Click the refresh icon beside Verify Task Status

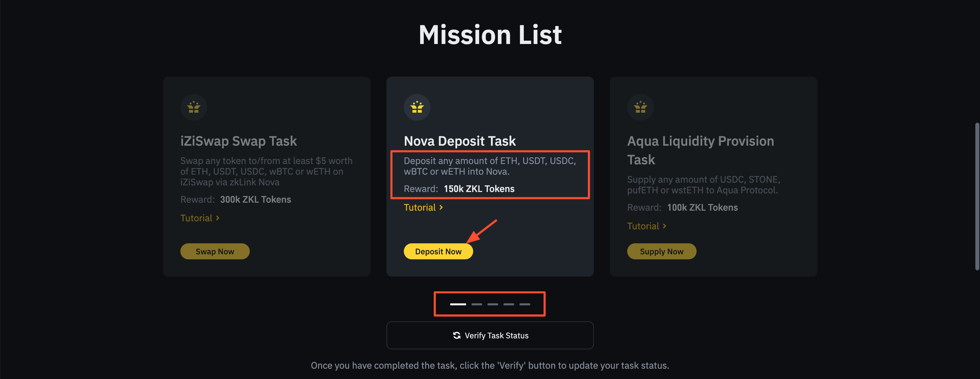coord(456,335)
